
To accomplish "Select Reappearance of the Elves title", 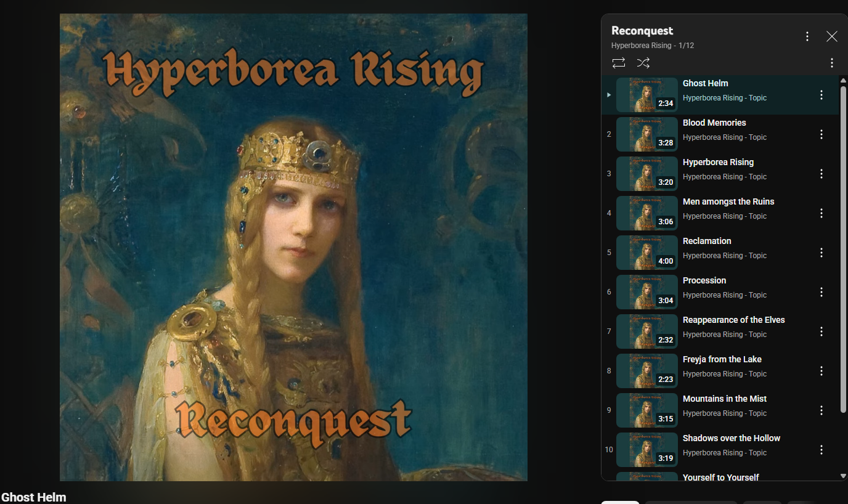I will click(x=734, y=320).
